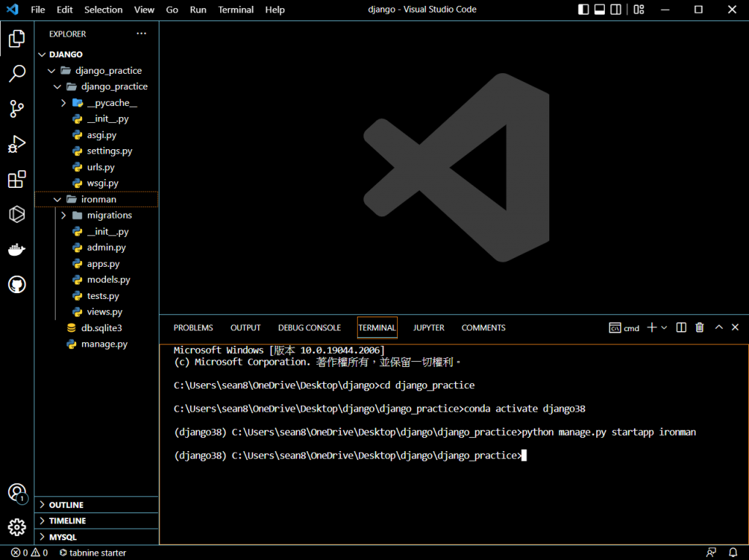
Task: Switch to the JUPYTER tab
Action: point(429,328)
